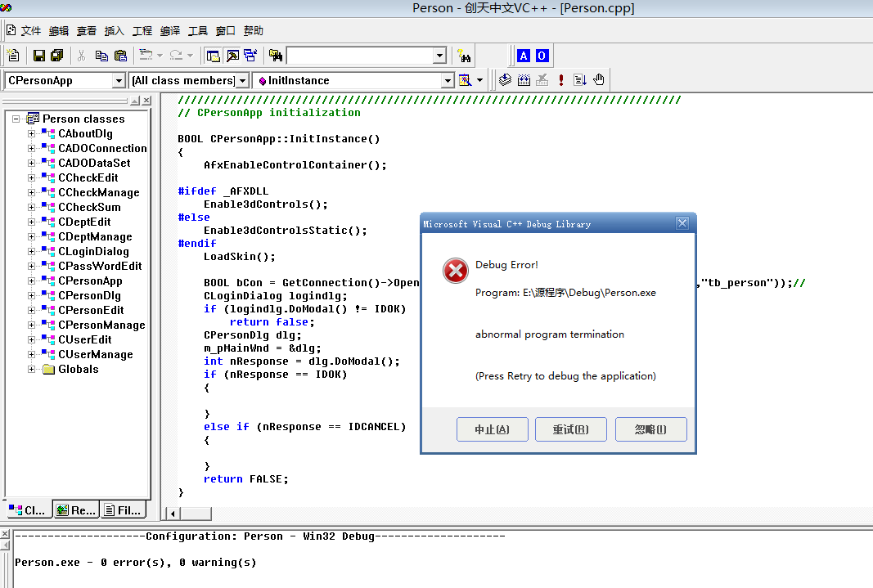Click the hand Insert Breakpoint icon
This screenshot has height=588, width=873.
[x=599, y=80]
